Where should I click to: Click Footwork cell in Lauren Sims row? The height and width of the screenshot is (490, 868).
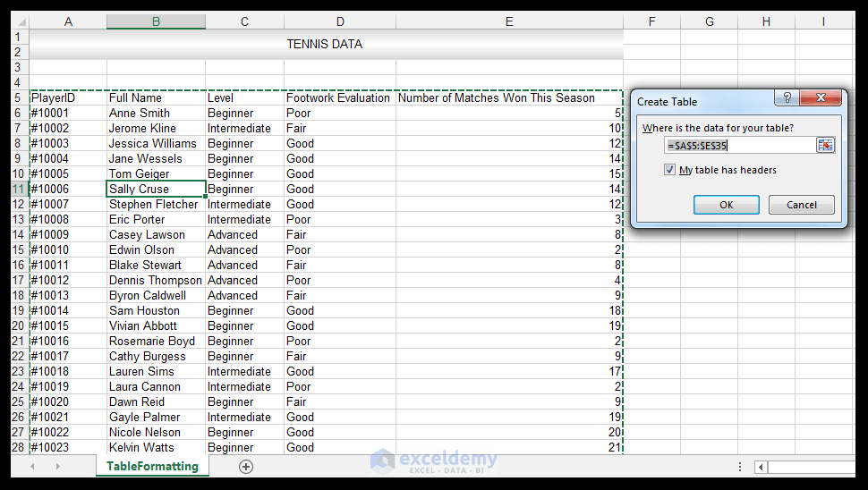pos(340,372)
